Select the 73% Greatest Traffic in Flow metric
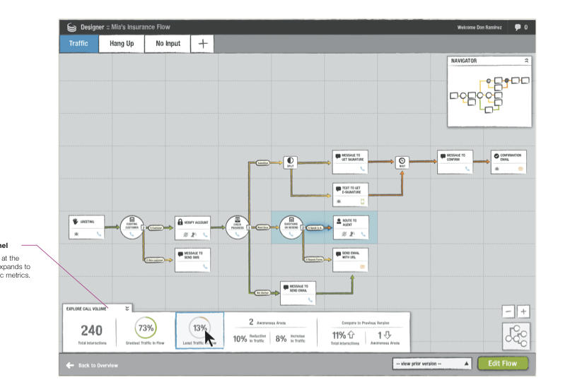This screenshot has height=392, width=570. (x=146, y=331)
